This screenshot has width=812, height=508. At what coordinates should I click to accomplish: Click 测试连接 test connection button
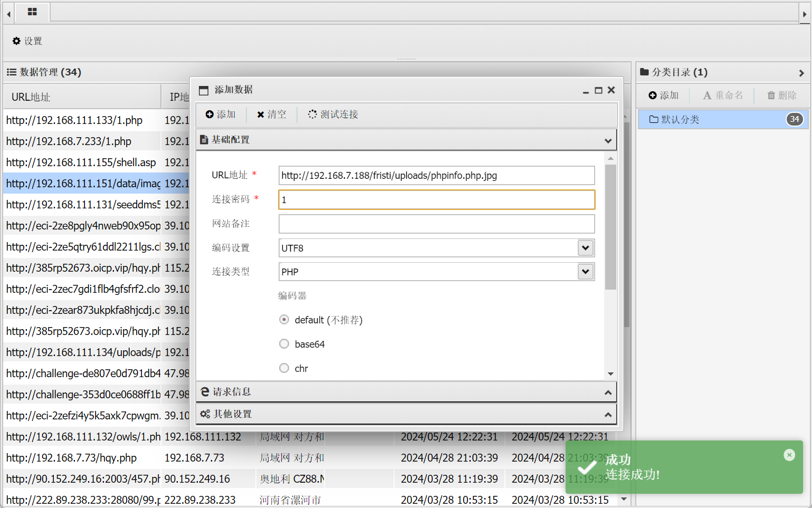pyautogui.click(x=333, y=114)
